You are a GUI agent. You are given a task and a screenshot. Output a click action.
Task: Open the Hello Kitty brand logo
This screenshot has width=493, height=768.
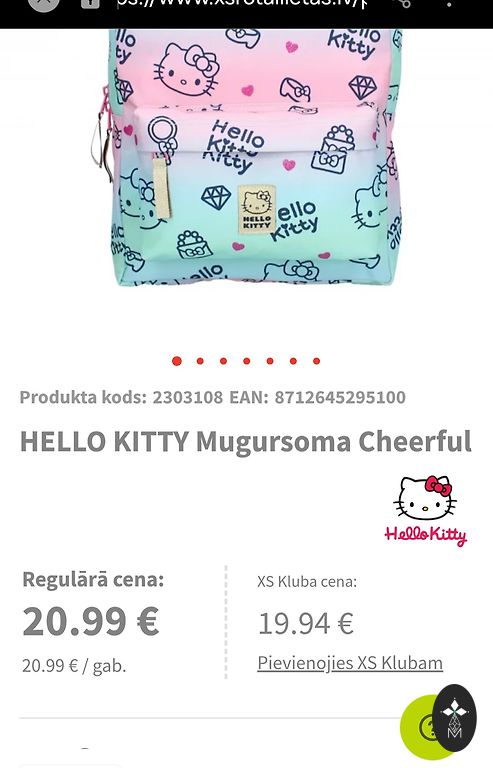click(425, 510)
